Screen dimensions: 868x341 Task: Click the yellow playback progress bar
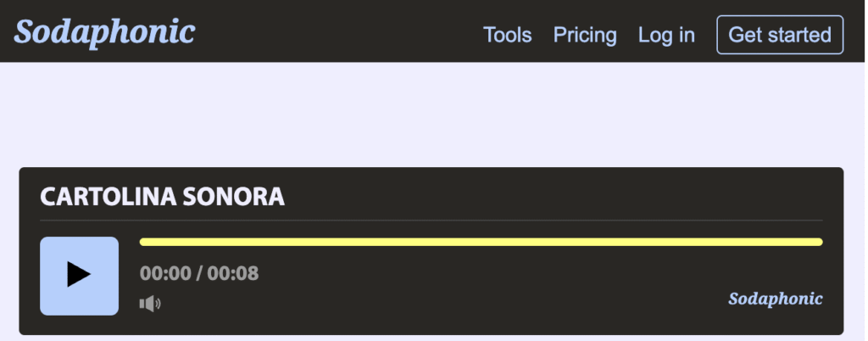coord(481,242)
